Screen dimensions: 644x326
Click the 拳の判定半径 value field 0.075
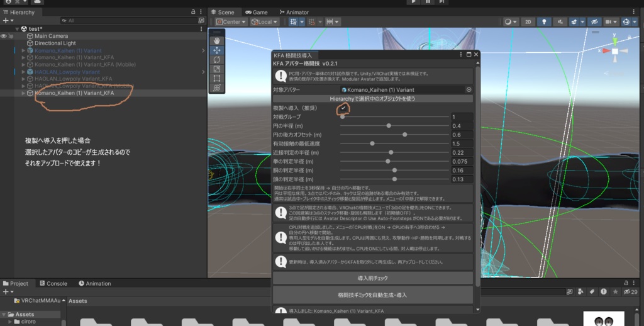pyautogui.click(x=462, y=162)
